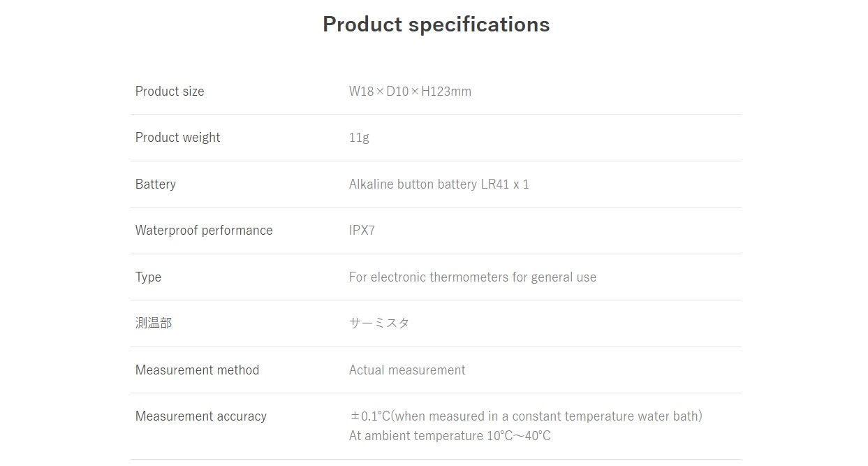Click the Product specifications heading
The height and width of the screenshot is (466, 868).
pos(436,24)
